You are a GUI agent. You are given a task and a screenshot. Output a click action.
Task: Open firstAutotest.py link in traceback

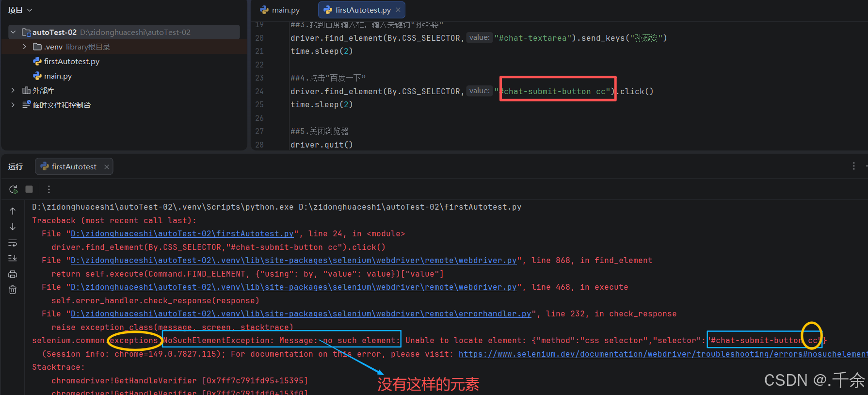click(x=182, y=234)
